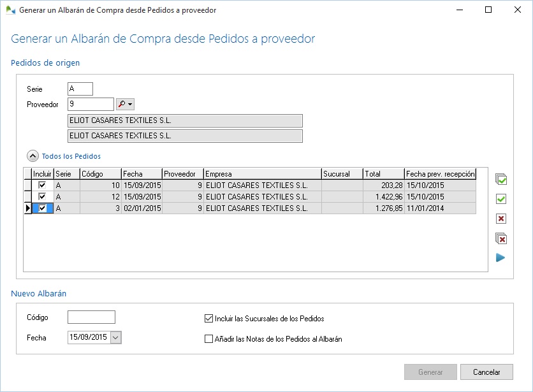Image resolution: width=533 pixels, height=392 pixels.
Task: Click the Generar button
Action: tap(430, 372)
